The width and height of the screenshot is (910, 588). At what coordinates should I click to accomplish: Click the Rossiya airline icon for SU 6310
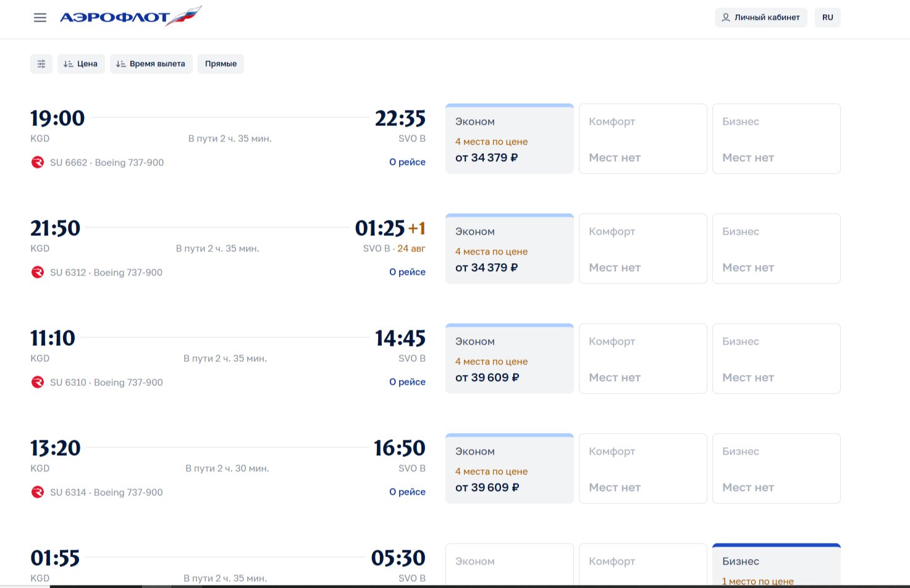pyautogui.click(x=38, y=382)
